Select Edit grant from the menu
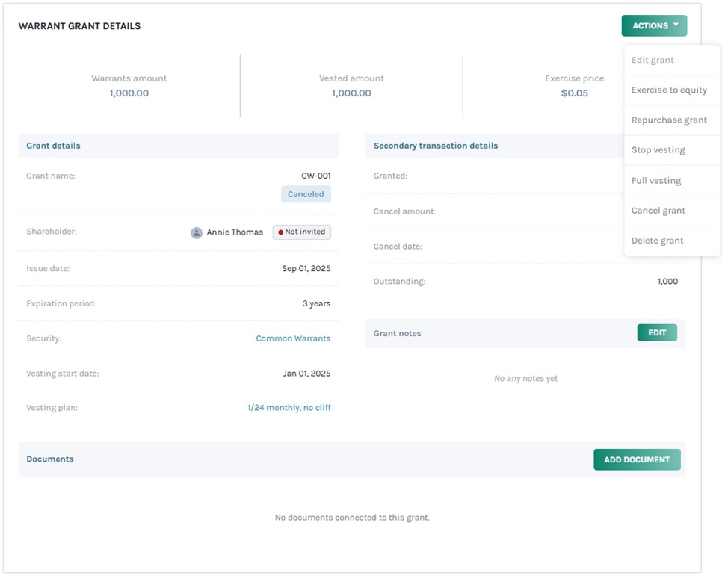 pos(653,60)
